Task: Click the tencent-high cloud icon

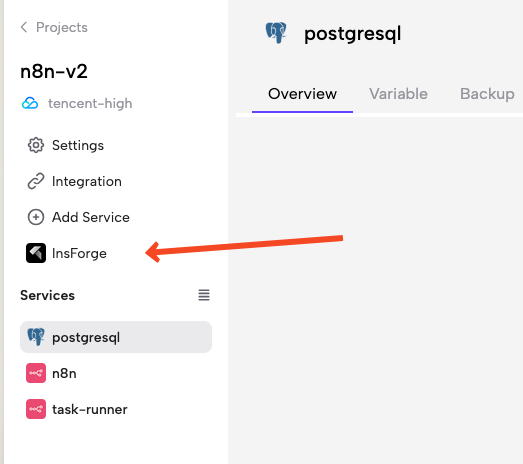Action: [x=30, y=103]
